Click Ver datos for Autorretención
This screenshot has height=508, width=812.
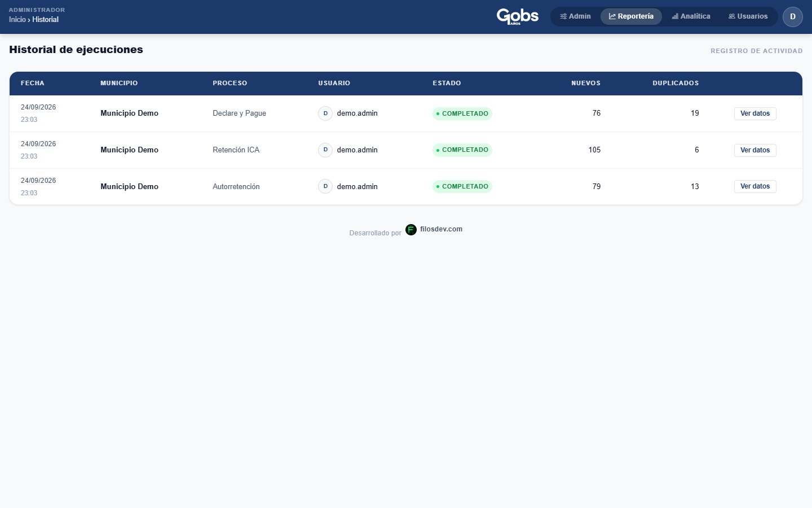coord(755,186)
